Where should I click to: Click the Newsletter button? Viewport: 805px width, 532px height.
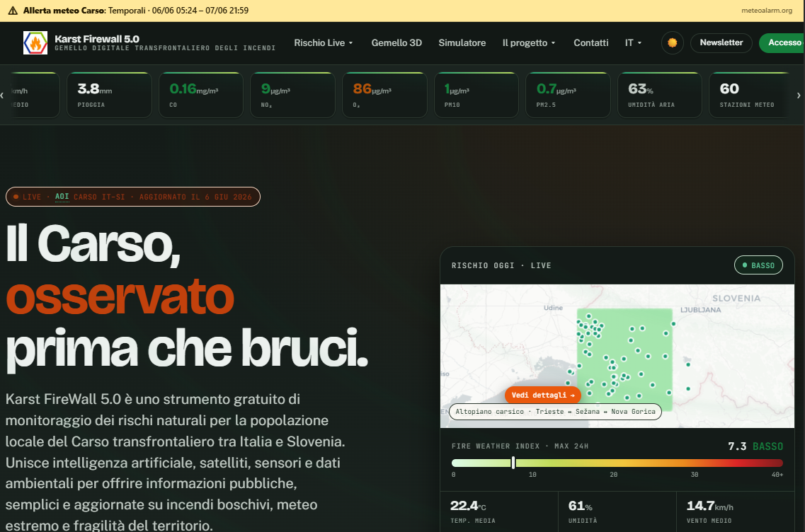(x=721, y=43)
